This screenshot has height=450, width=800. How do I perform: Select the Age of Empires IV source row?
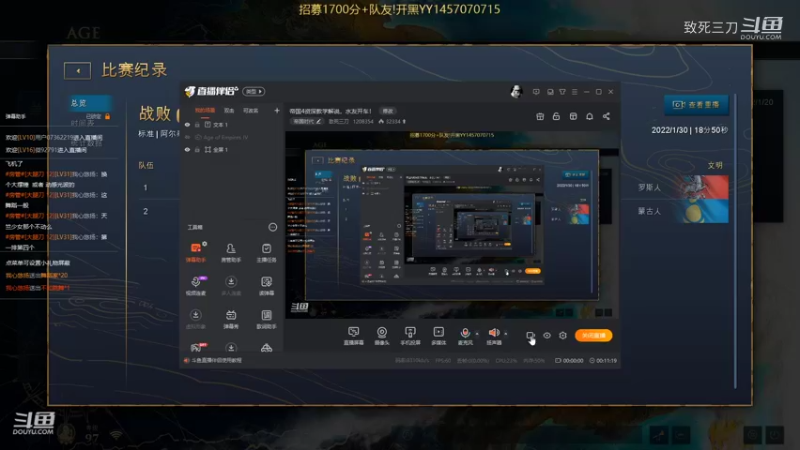point(232,137)
